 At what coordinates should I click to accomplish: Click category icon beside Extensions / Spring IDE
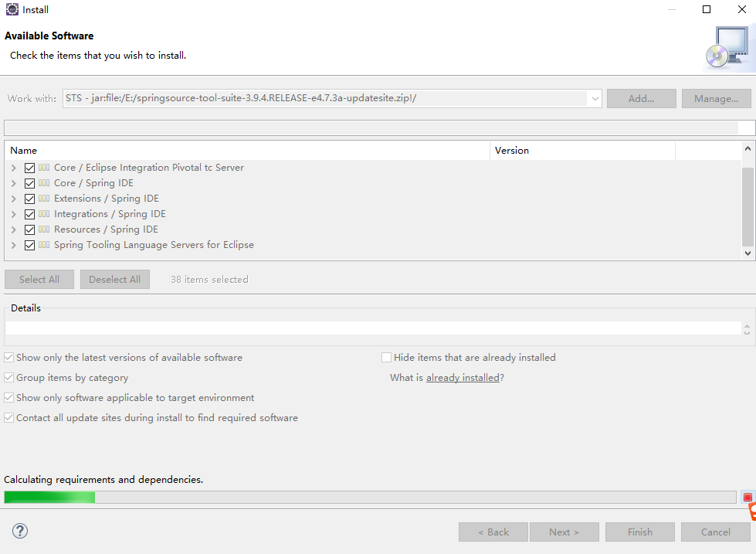pos(44,199)
